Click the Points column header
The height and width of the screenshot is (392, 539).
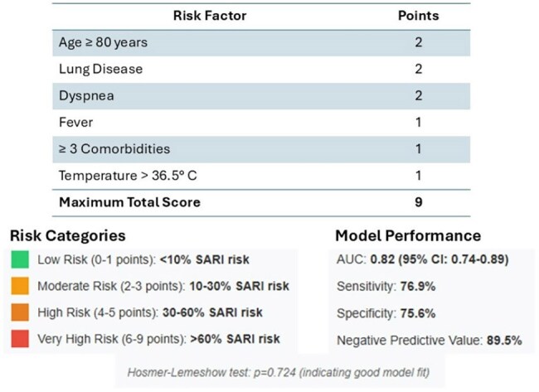tap(418, 16)
